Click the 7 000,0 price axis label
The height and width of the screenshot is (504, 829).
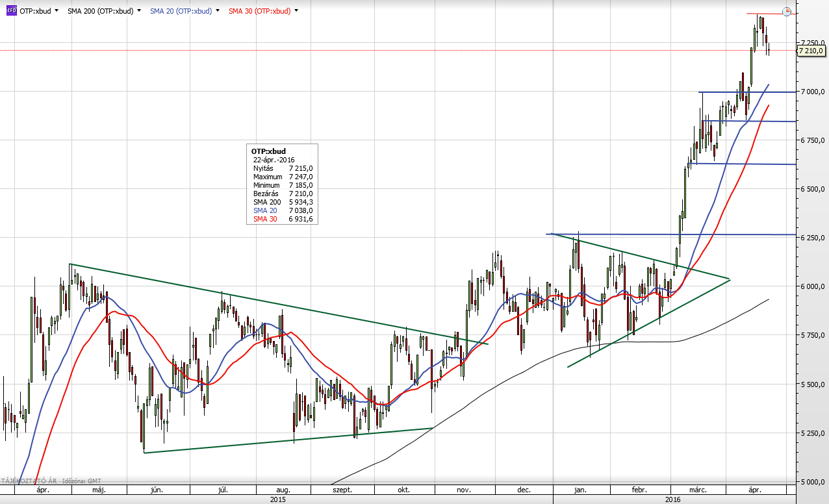812,92
